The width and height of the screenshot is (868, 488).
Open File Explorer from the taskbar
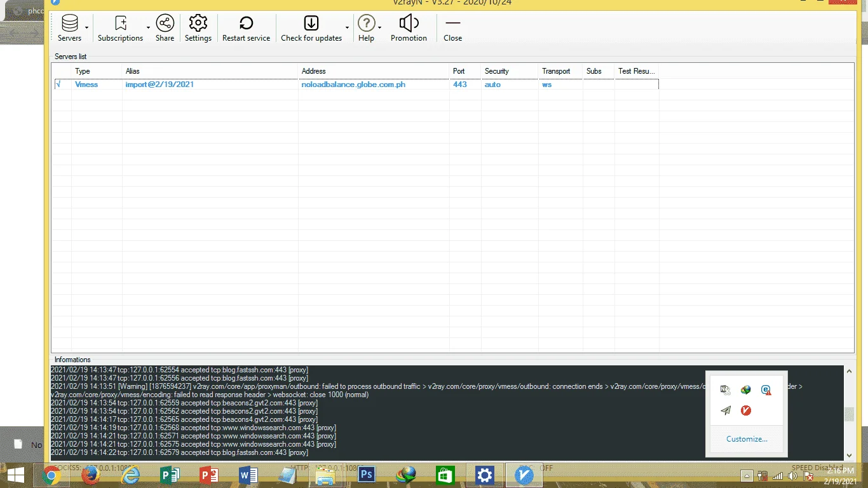326,475
